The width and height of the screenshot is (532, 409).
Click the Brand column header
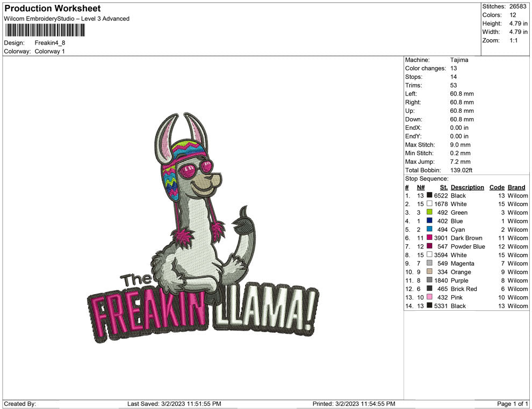[x=516, y=187]
